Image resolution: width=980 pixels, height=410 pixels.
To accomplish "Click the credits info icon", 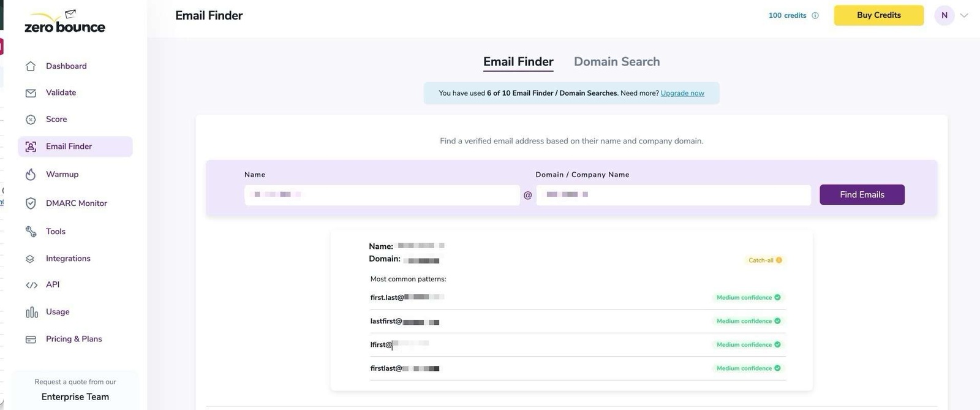I will [815, 16].
